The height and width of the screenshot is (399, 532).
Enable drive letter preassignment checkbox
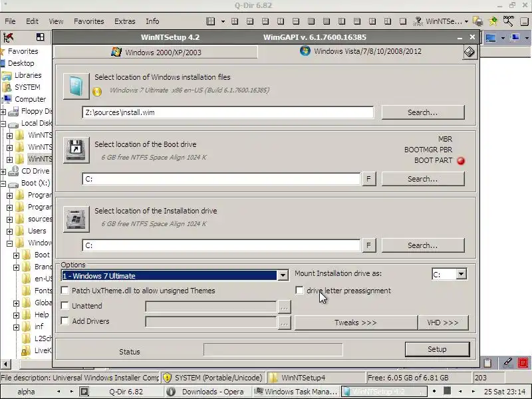click(299, 291)
